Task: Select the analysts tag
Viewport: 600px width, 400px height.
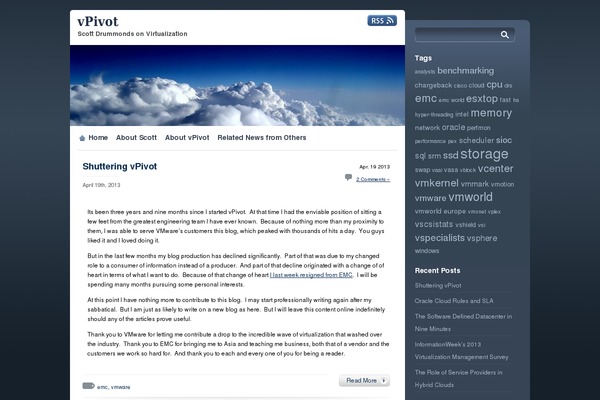Action: pyautogui.click(x=425, y=72)
